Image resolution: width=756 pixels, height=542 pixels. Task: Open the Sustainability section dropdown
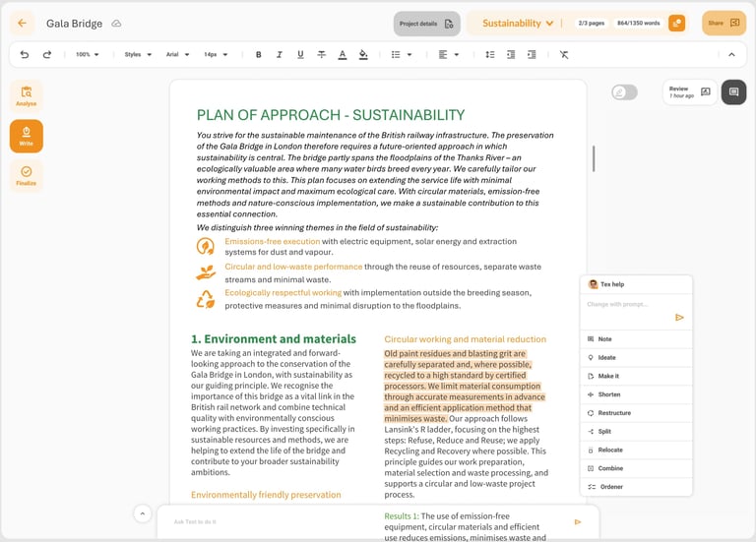click(x=518, y=24)
